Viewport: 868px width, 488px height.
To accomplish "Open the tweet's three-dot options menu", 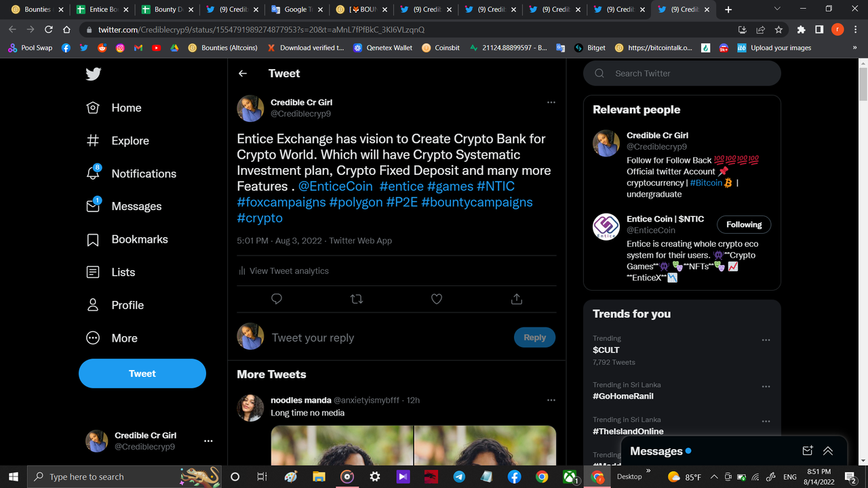I will (551, 102).
